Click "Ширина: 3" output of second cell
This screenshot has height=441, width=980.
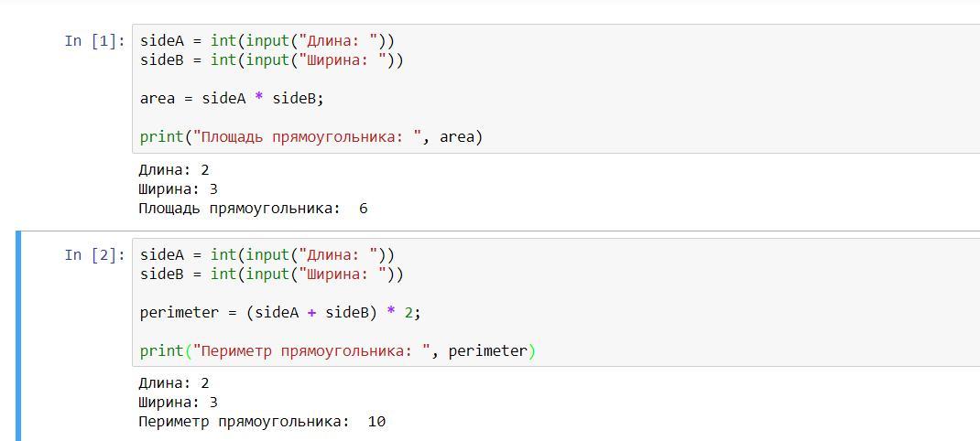pyautogui.click(x=178, y=403)
